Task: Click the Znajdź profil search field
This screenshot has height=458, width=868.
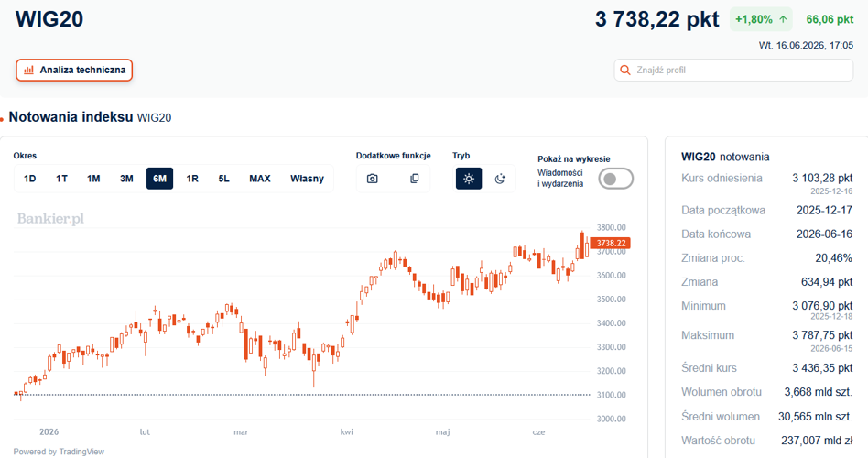Action: click(x=733, y=70)
